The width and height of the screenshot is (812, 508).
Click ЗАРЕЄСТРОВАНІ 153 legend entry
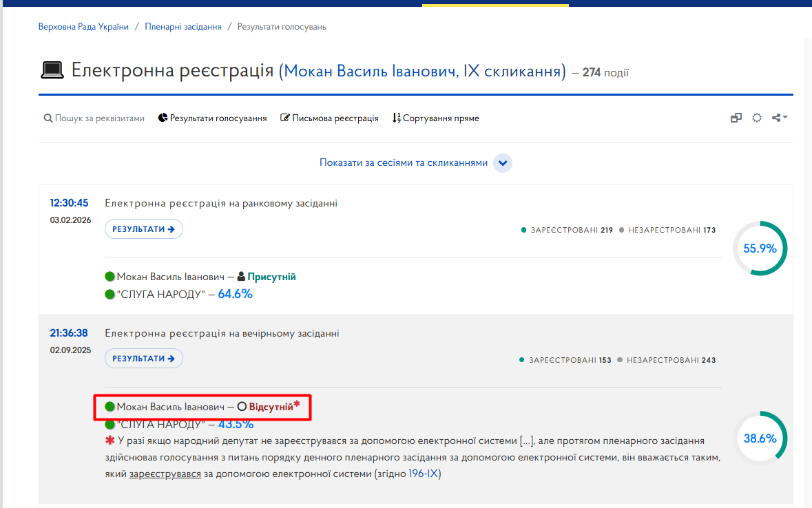click(565, 360)
